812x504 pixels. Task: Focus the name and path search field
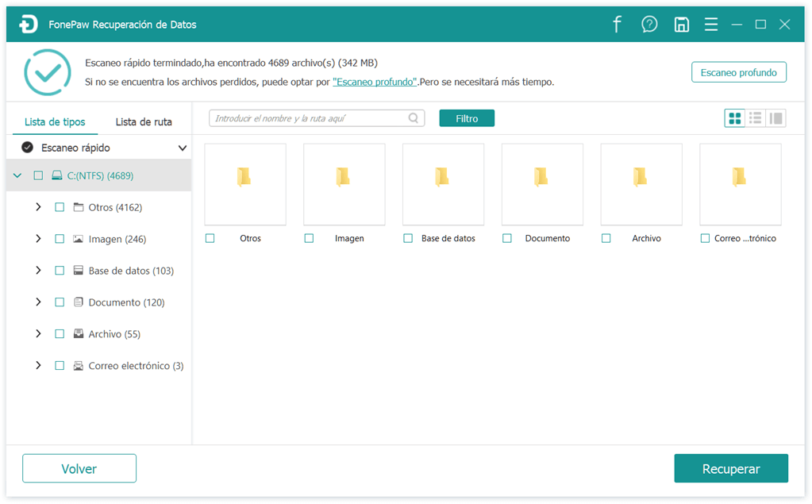tap(310, 118)
